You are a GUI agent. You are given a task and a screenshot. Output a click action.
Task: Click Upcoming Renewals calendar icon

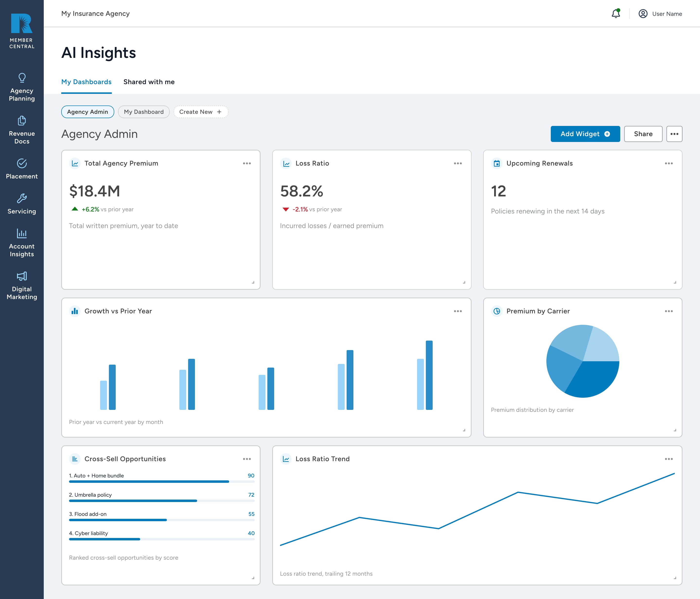[497, 164]
